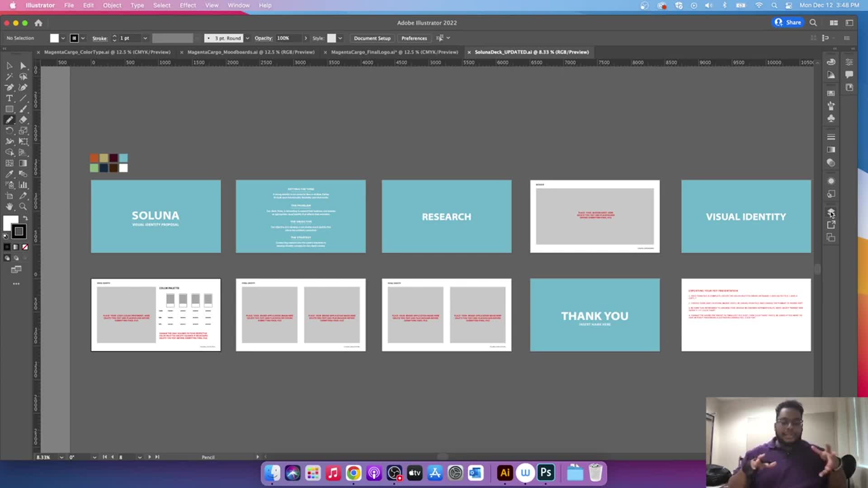Open the Effect menu
The height and width of the screenshot is (488, 868).
pyautogui.click(x=188, y=5)
